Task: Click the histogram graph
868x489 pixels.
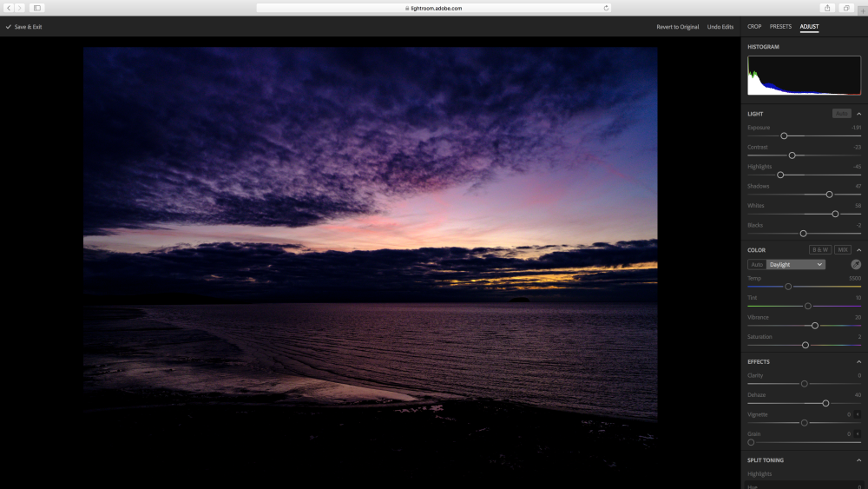Action: (x=804, y=76)
